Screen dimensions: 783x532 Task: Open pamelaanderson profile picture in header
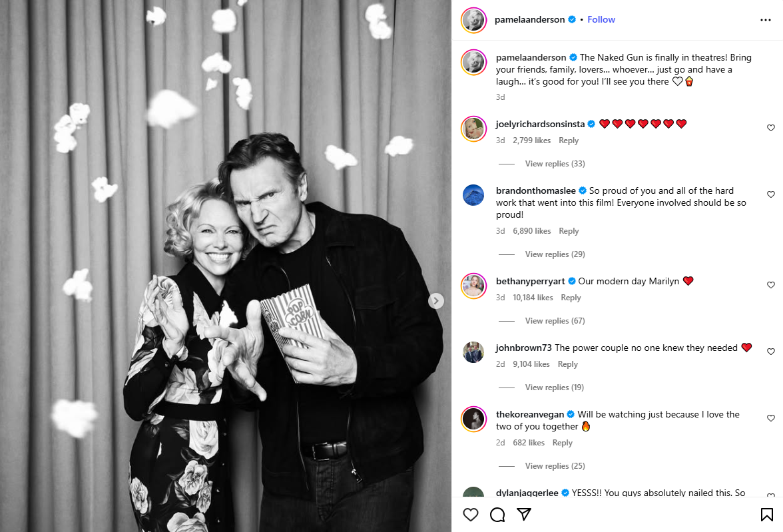(x=474, y=20)
